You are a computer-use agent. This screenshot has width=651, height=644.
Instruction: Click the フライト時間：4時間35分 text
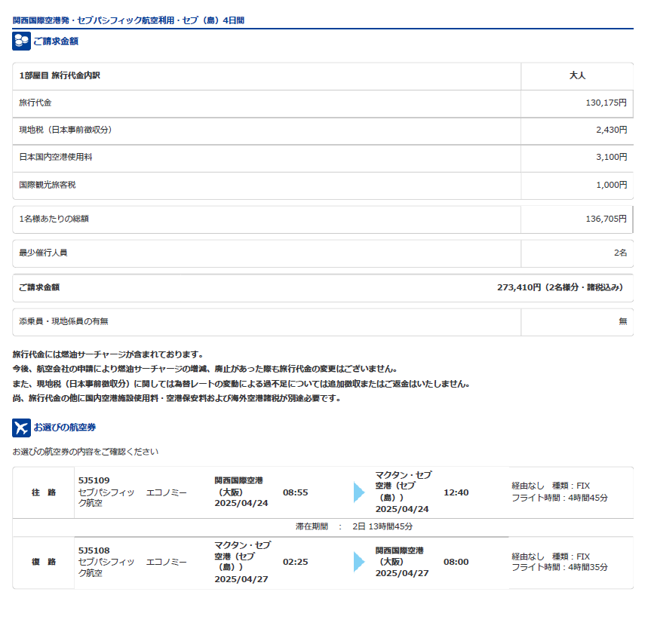coord(559,567)
